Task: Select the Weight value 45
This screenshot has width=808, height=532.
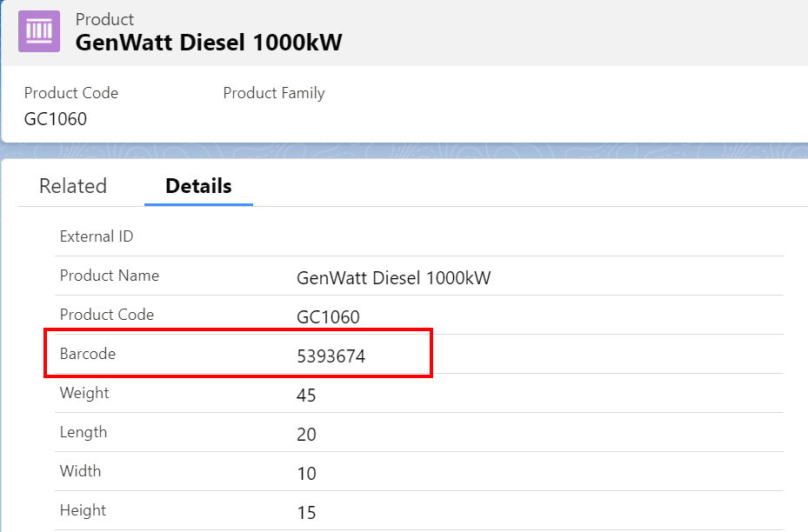Action: 306,396
